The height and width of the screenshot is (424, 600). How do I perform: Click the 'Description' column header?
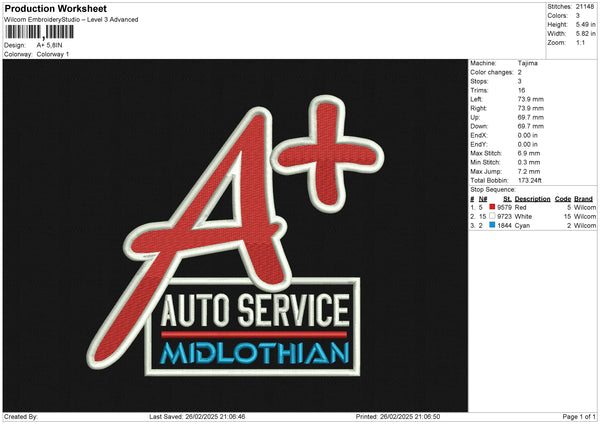[532, 199]
